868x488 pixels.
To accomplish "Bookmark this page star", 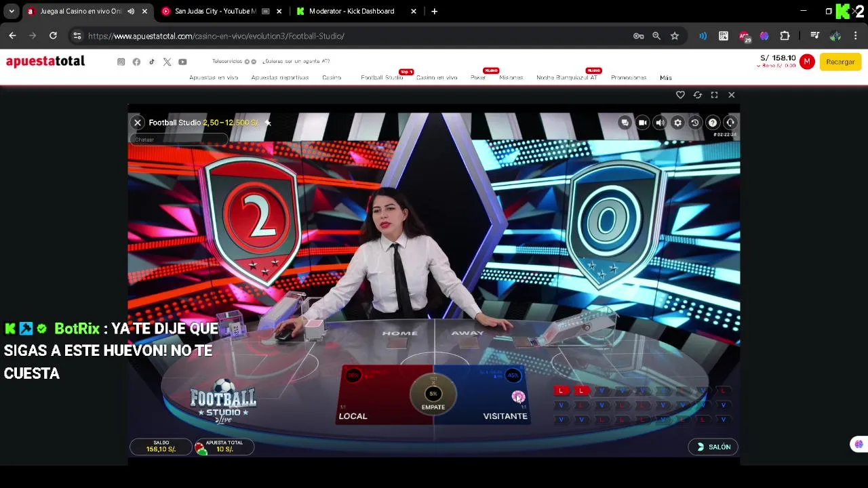I will click(675, 36).
